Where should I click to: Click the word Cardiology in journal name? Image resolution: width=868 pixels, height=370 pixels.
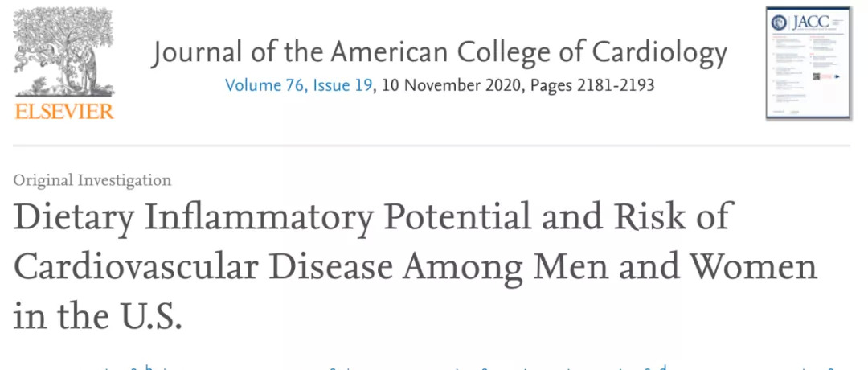[x=660, y=54]
